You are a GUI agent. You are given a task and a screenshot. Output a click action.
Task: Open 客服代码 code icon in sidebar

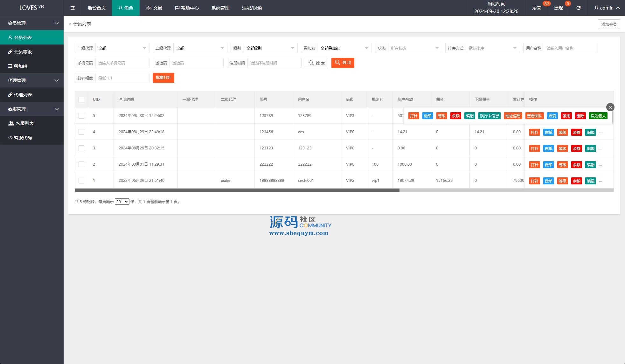(10, 138)
